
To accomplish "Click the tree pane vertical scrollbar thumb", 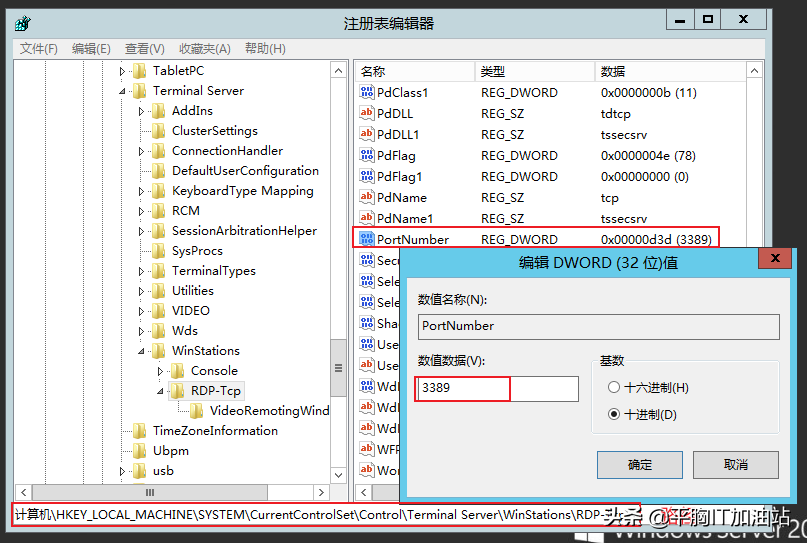I will (338, 367).
